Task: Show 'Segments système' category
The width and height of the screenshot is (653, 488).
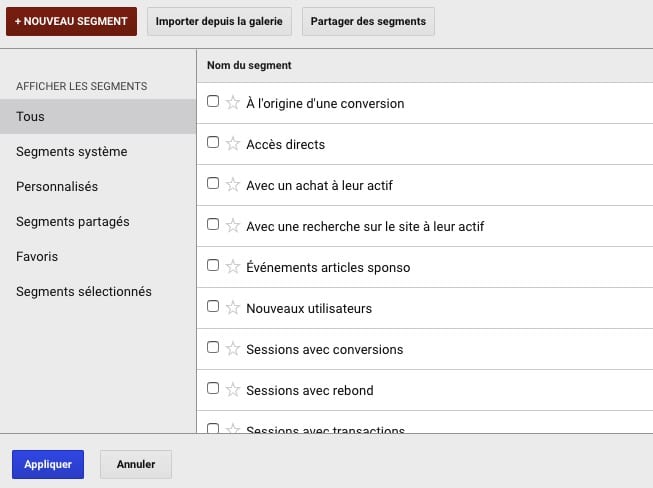Action: point(71,152)
